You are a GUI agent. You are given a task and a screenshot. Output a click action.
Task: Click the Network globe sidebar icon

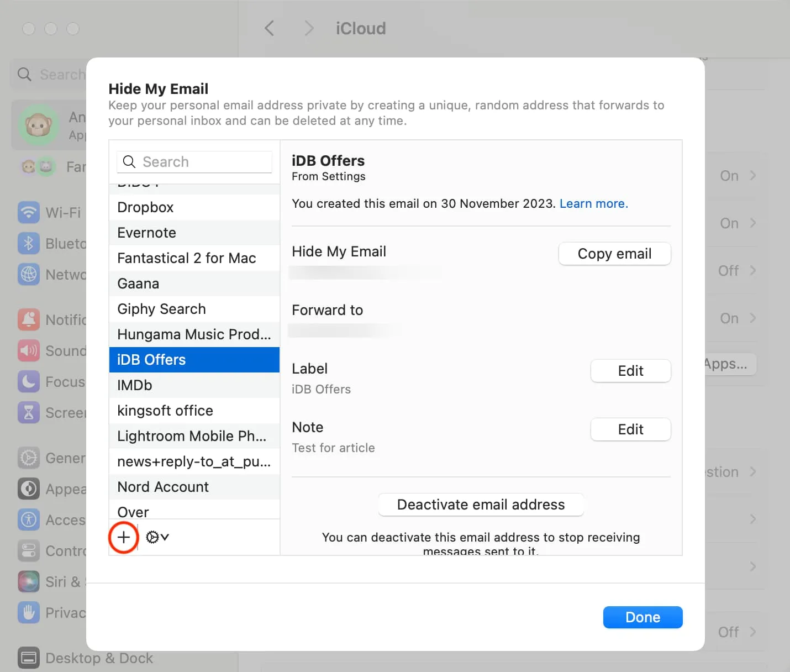pos(29,274)
